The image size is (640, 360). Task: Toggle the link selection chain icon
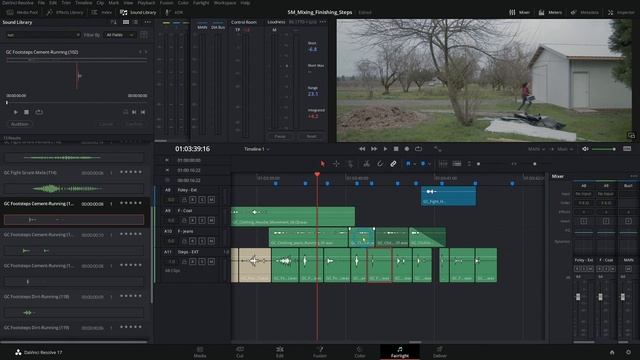pos(393,164)
